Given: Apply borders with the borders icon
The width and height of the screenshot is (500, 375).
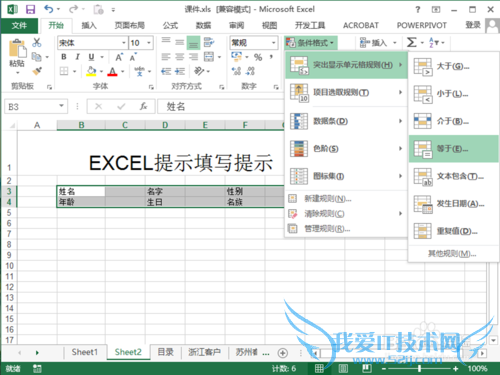Looking at the screenshot, I should 64,71.
